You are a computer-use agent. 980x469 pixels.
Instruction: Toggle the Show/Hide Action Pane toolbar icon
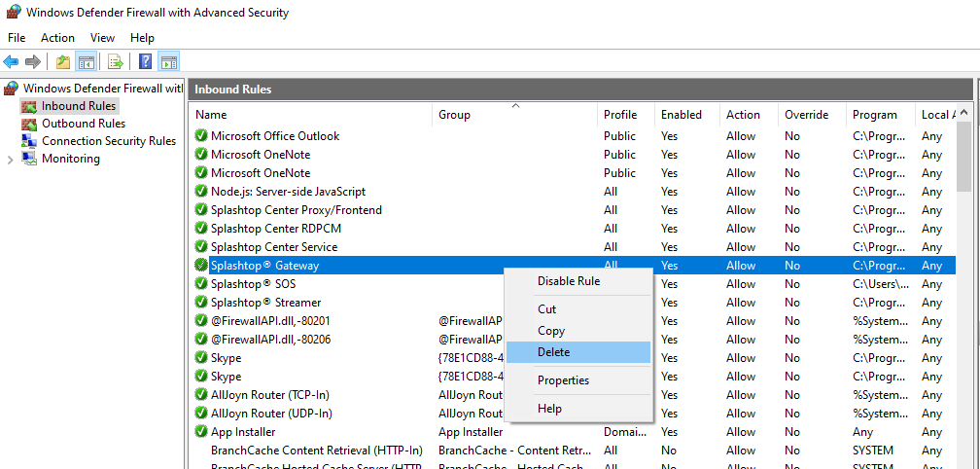coord(169,62)
